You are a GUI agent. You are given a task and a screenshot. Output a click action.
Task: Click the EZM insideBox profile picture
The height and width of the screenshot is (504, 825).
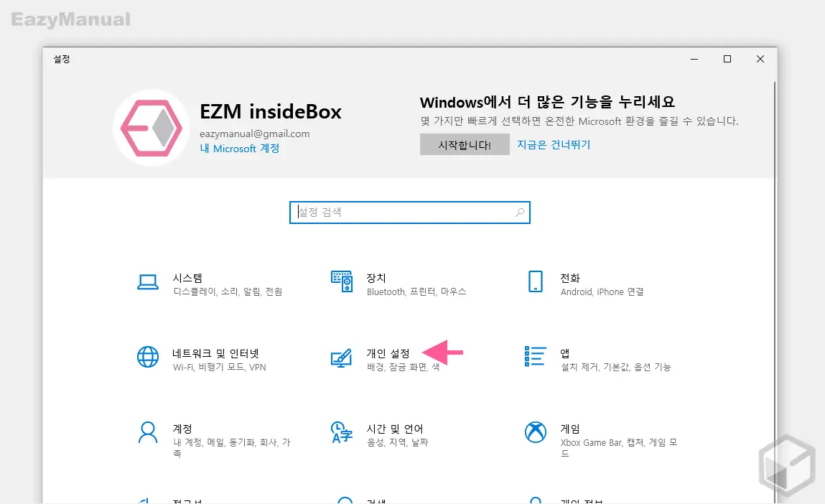[152, 128]
